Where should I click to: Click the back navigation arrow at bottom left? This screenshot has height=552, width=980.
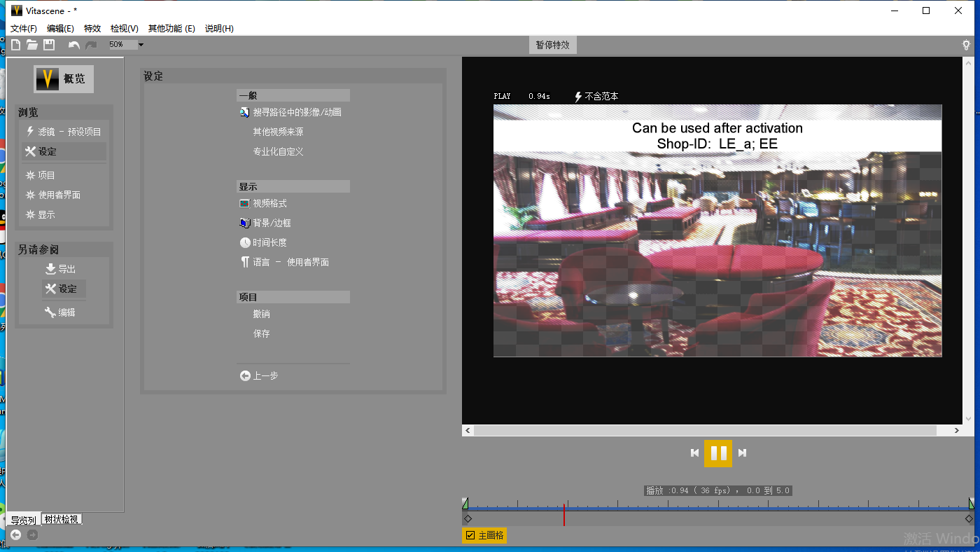click(x=16, y=535)
